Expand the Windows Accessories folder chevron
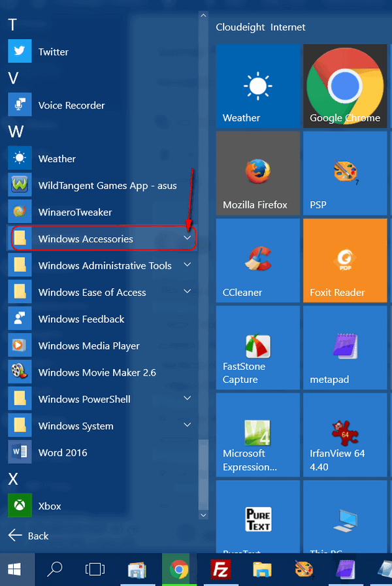This screenshot has height=586, width=392. click(188, 238)
